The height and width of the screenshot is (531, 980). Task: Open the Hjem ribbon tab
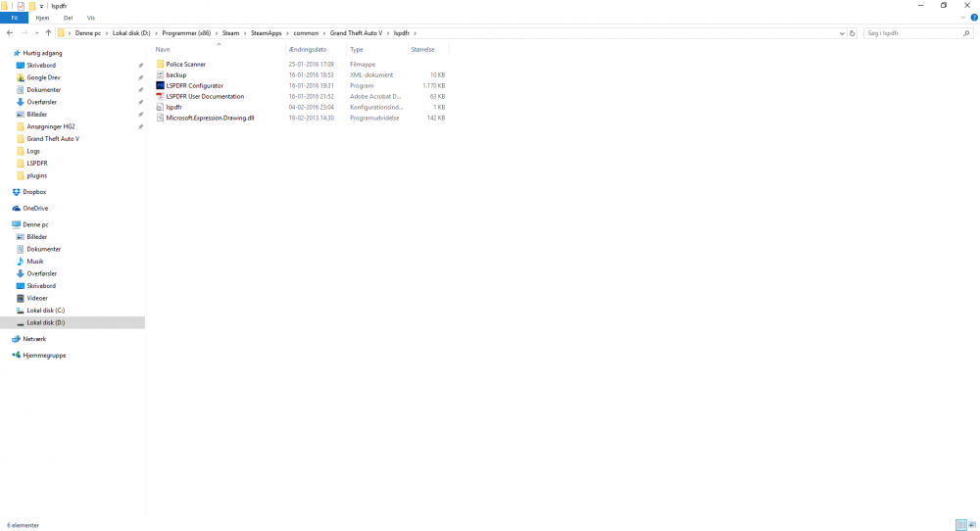coord(42,18)
